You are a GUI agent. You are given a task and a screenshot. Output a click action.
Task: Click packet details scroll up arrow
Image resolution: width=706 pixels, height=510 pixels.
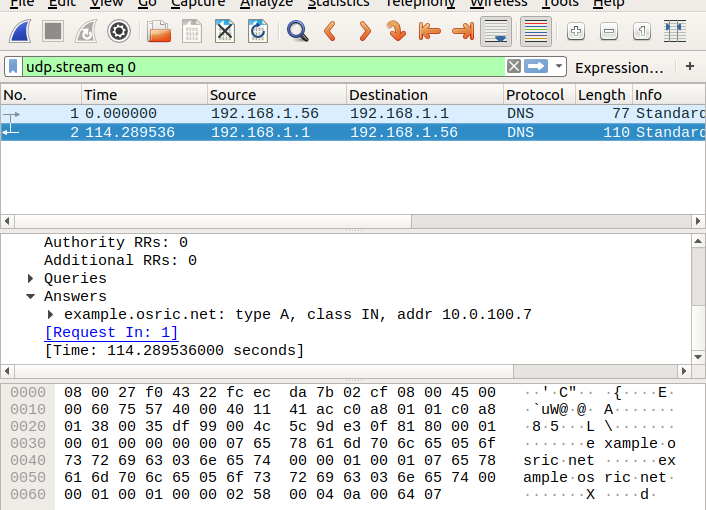coord(698,241)
